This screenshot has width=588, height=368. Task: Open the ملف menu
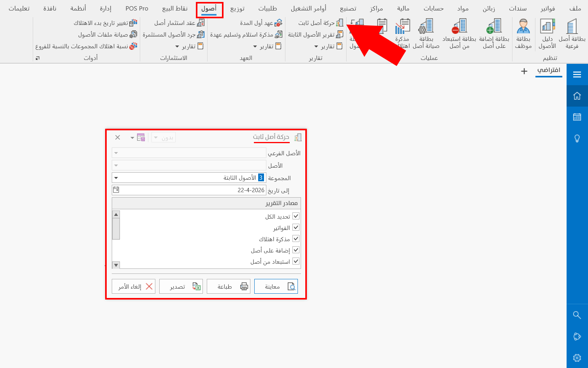click(575, 8)
